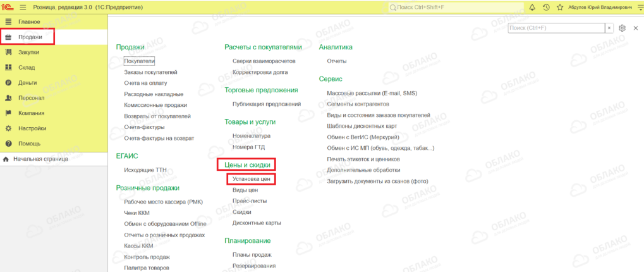Open Установка цен link

click(x=251, y=179)
